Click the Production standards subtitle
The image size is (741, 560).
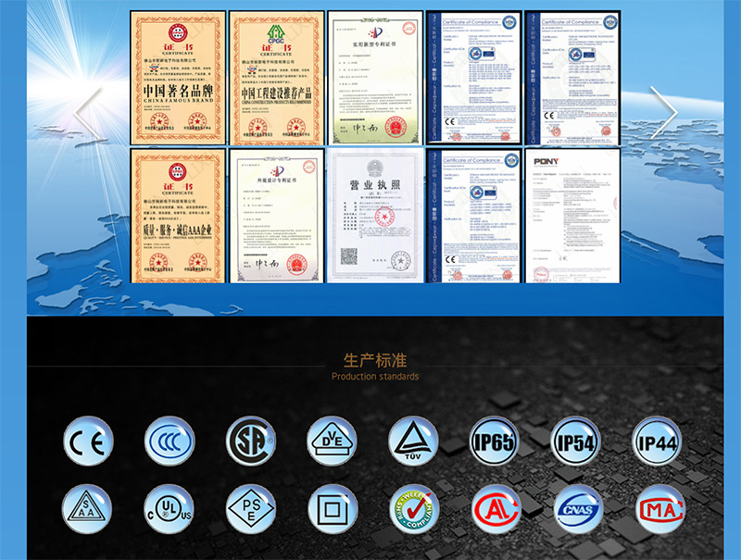(375, 377)
